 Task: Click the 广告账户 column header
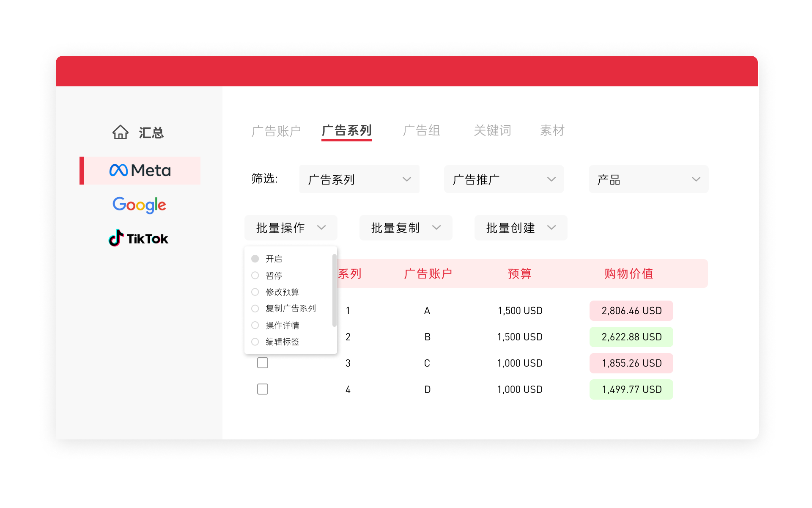pyautogui.click(x=428, y=273)
